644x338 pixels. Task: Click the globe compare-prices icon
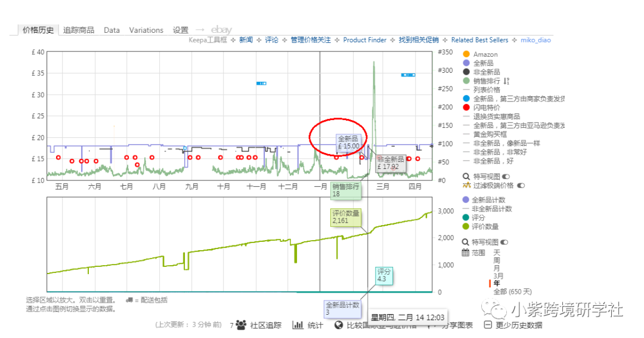coord(339,325)
